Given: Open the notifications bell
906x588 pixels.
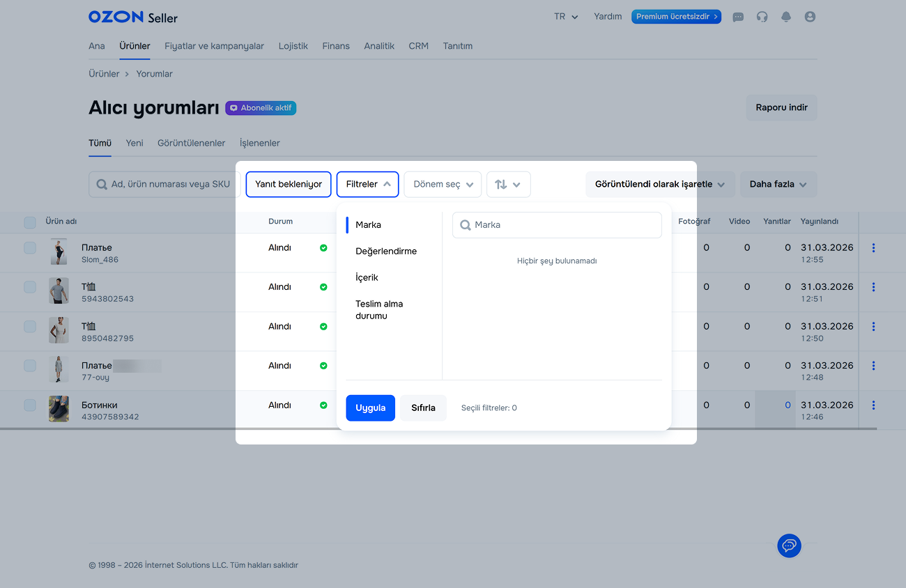Looking at the screenshot, I should tap(786, 17).
